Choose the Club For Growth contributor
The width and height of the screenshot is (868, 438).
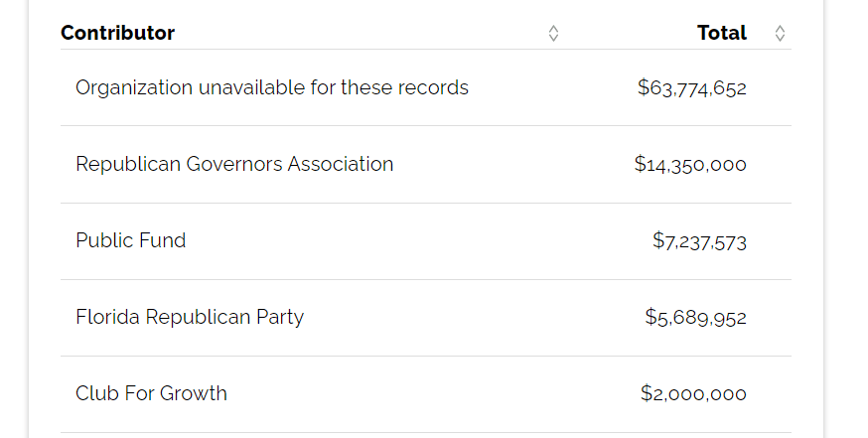151,393
